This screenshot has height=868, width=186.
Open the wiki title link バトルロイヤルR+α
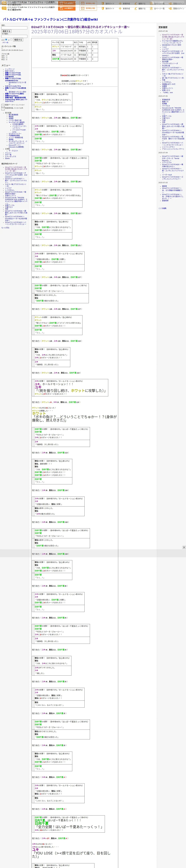point(50,20)
